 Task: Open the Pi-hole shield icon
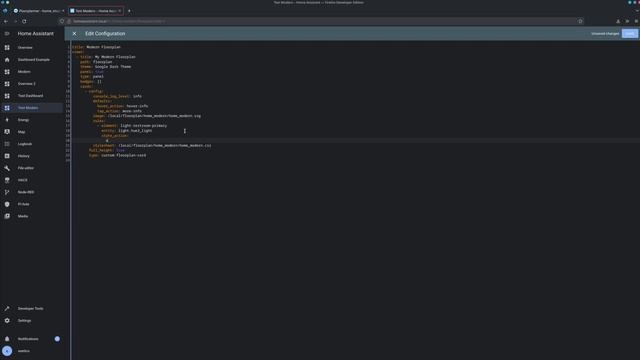[x=7, y=204]
